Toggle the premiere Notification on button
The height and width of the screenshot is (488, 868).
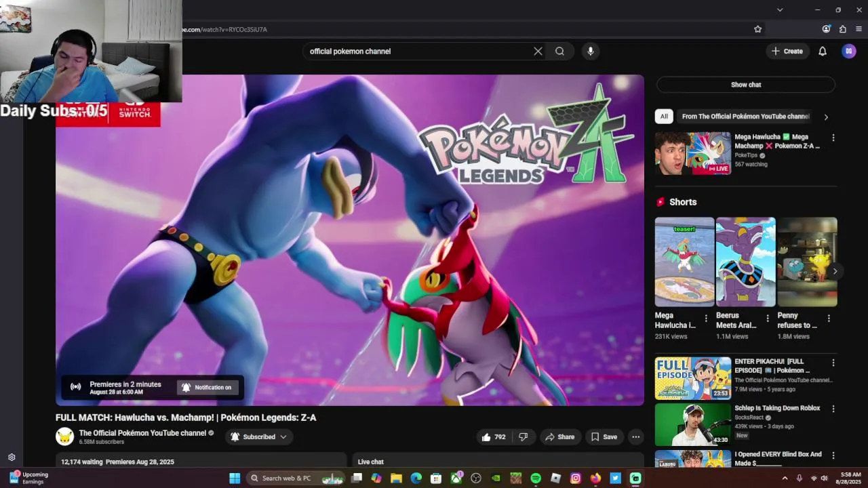coord(208,388)
